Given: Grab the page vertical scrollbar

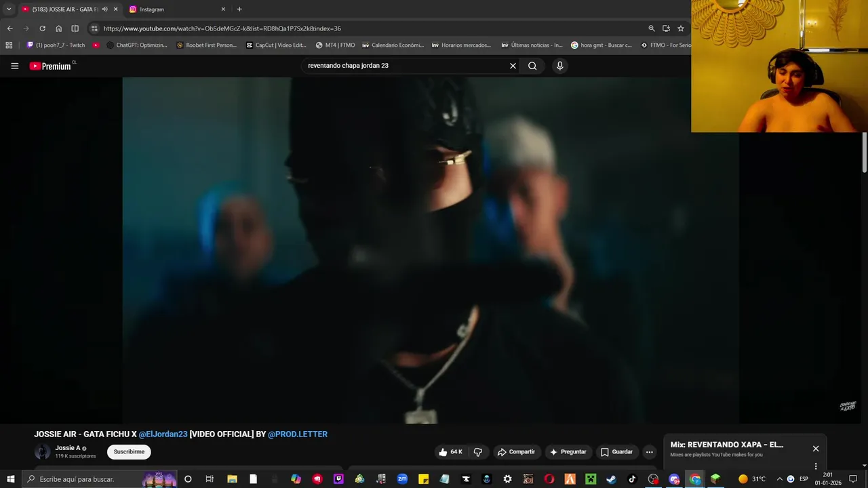Looking at the screenshot, I should 865,152.
